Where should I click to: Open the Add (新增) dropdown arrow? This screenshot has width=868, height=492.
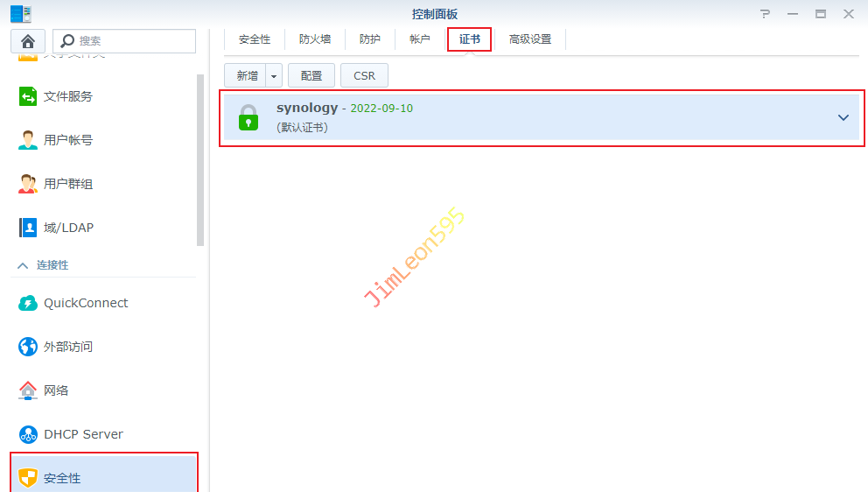[x=274, y=76]
